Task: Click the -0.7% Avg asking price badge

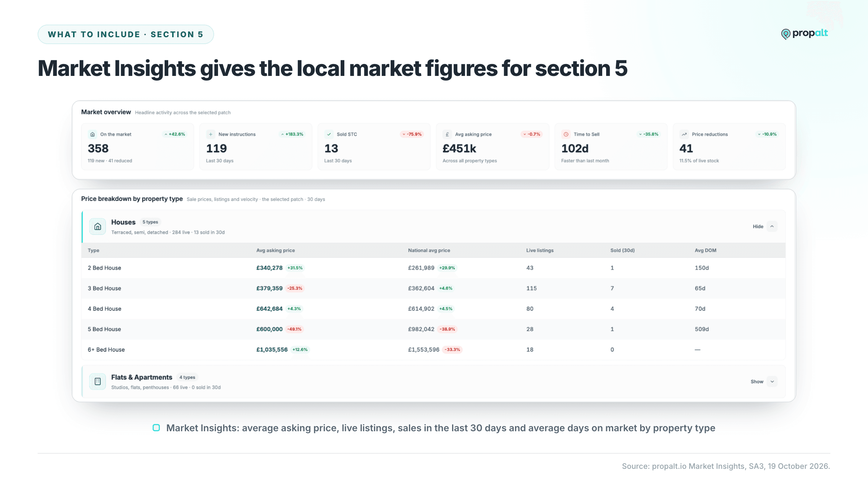Action: tap(532, 134)
